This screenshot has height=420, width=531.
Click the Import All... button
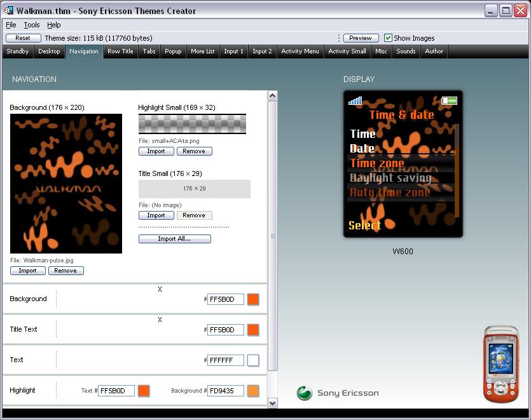click(x=174, y=239)
